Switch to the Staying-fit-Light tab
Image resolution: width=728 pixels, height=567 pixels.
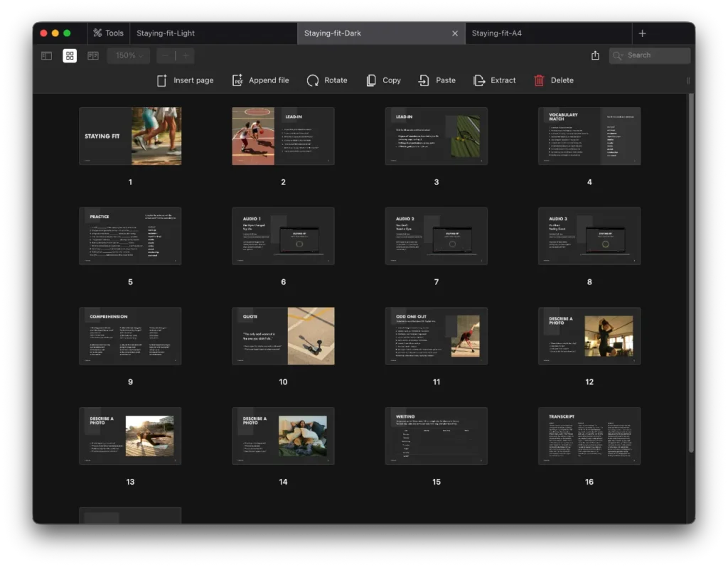click(x=166, y=33)
